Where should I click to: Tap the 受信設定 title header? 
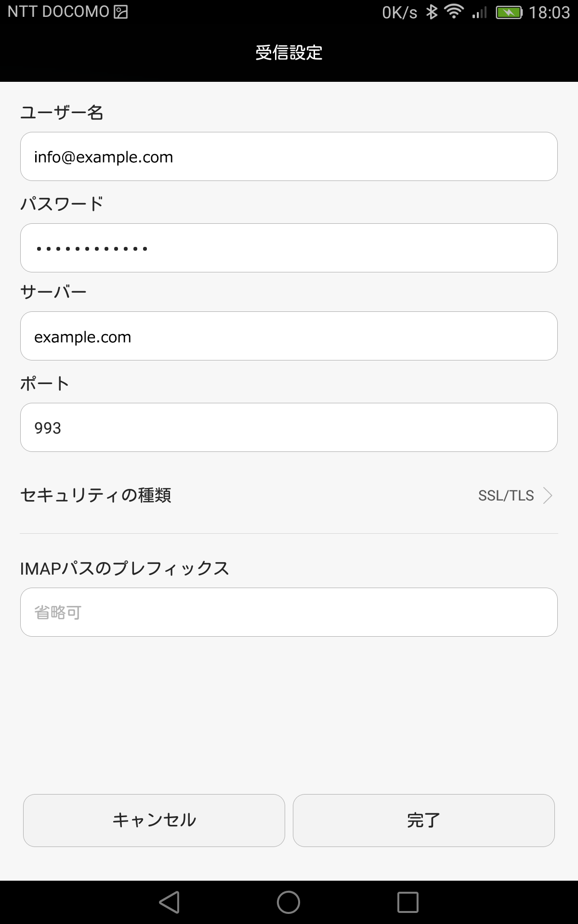tap(289, 52)
